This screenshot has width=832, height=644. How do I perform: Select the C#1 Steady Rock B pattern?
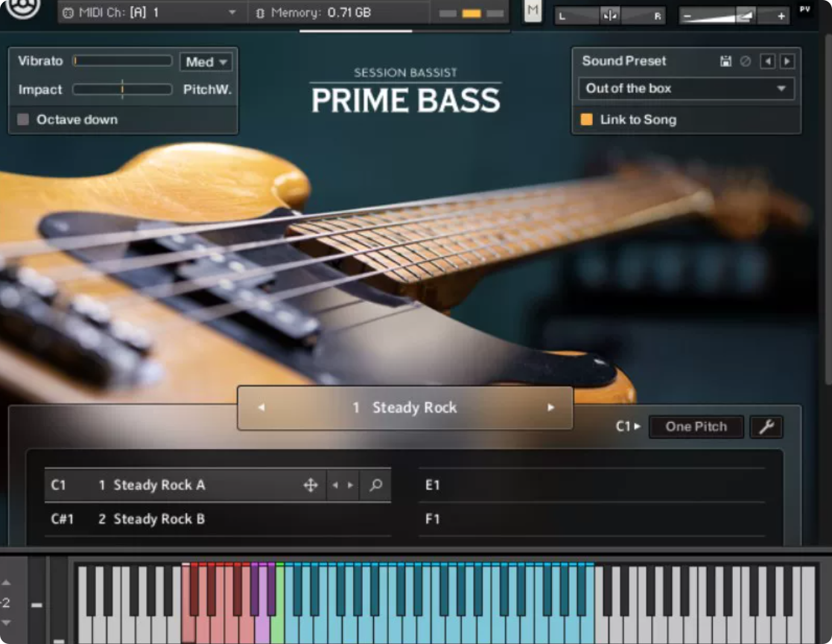218,519
